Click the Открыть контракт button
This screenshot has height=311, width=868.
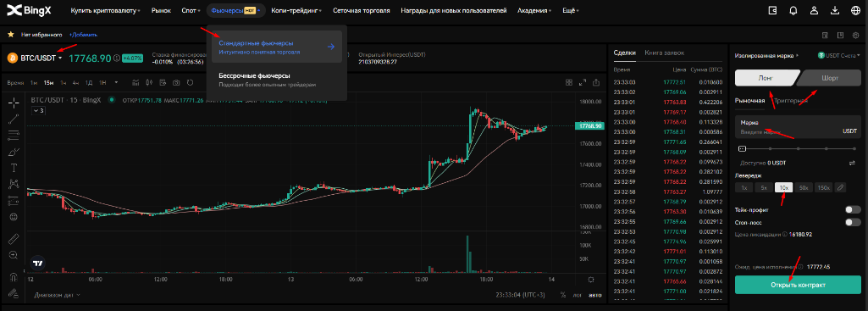(x=798, y=285)
